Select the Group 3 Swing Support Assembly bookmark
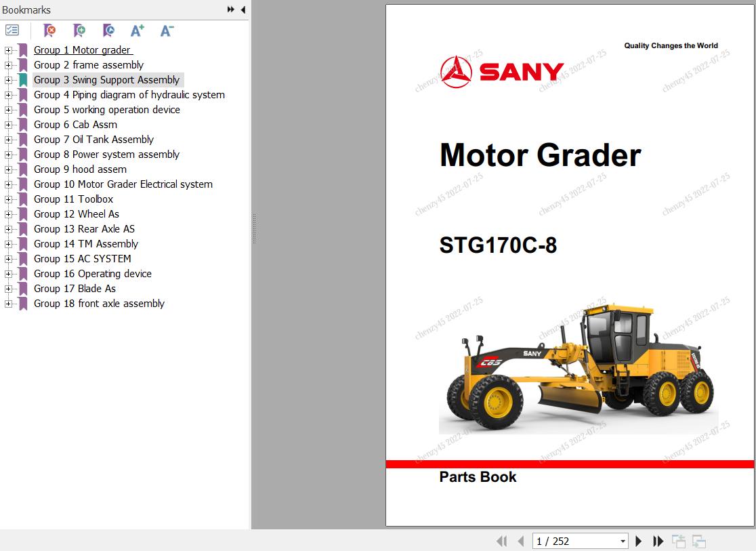This screenshot has width=756, height=551. tap(105, 79)
